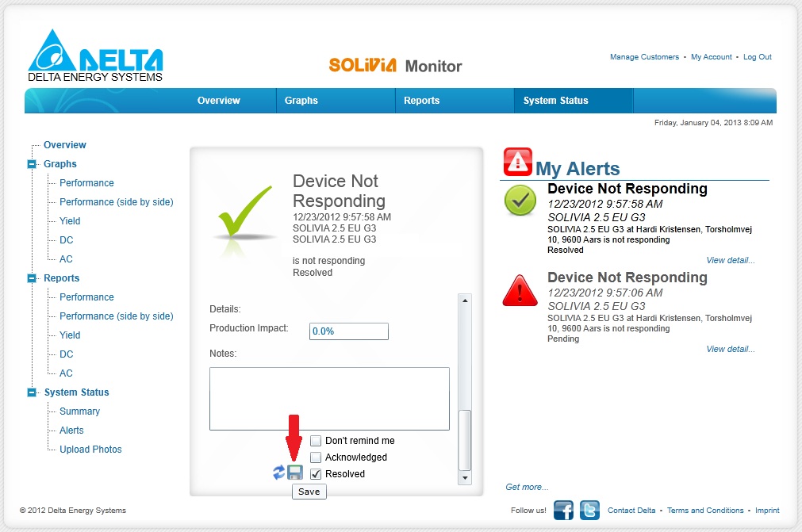Click the red My Alerts warning icon
The height and width of the screenshot is (532, 802).
(x=518, y=162)
